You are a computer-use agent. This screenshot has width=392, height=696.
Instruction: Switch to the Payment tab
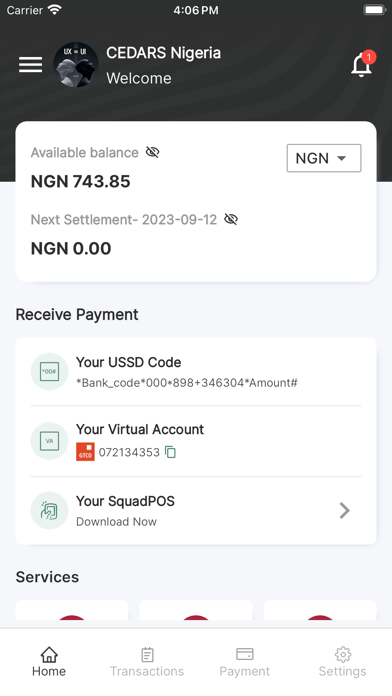(x=245, y=662)
